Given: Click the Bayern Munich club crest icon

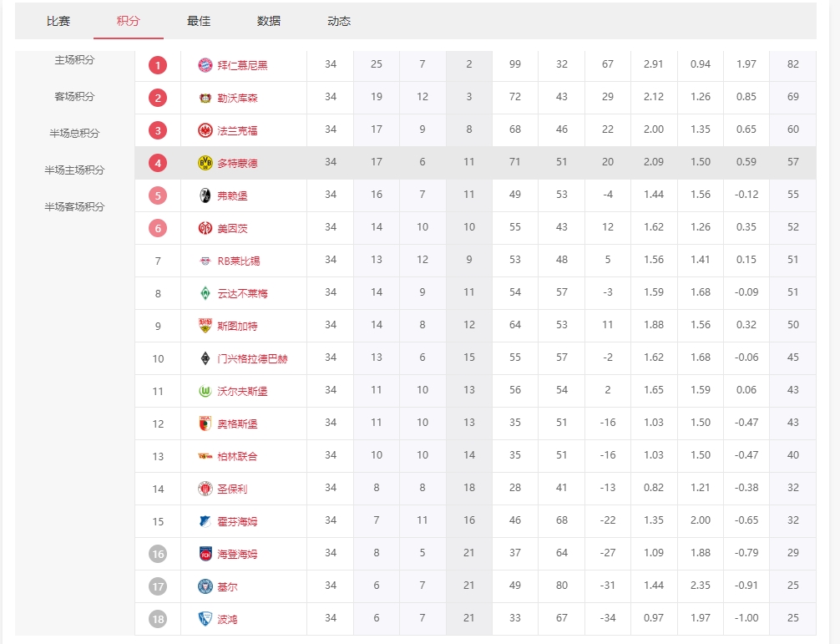Looking at the screenshot, I should [205, 65].
